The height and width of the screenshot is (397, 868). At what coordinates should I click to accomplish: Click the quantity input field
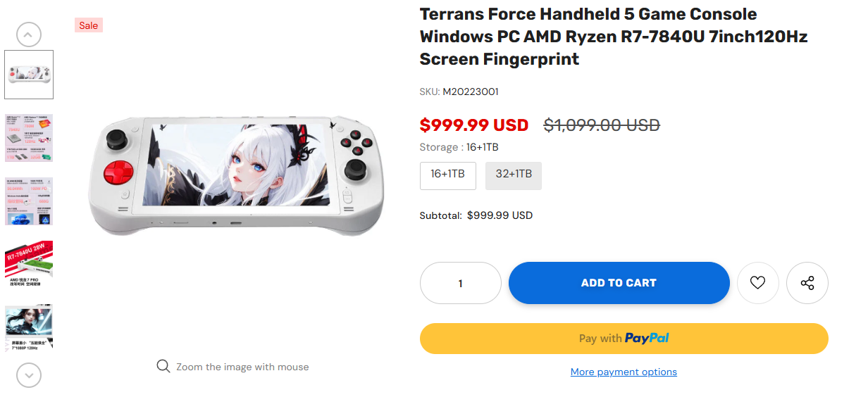pyautogui.click(x=461, y=283)
